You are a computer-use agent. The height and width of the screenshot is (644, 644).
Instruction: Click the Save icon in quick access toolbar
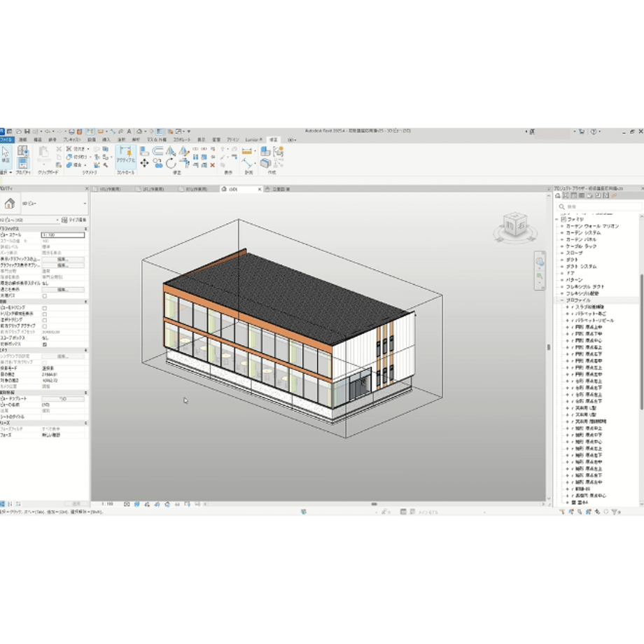click(27, 132)
